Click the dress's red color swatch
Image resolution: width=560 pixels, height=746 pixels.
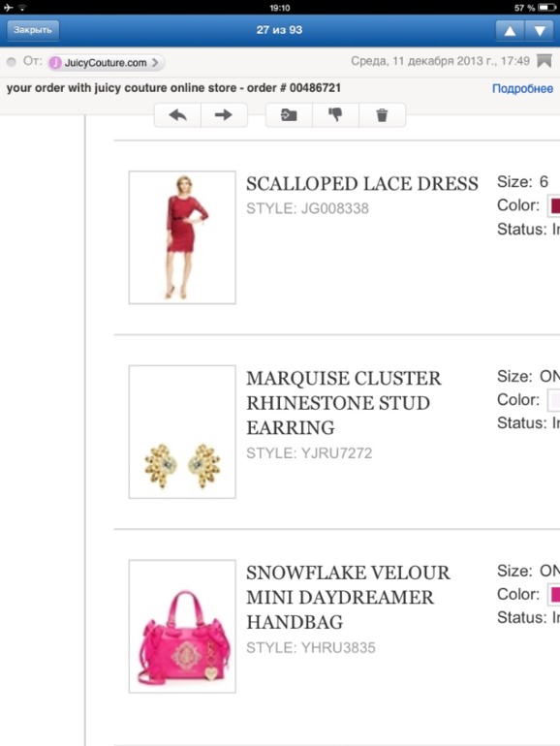coord(554,206)
